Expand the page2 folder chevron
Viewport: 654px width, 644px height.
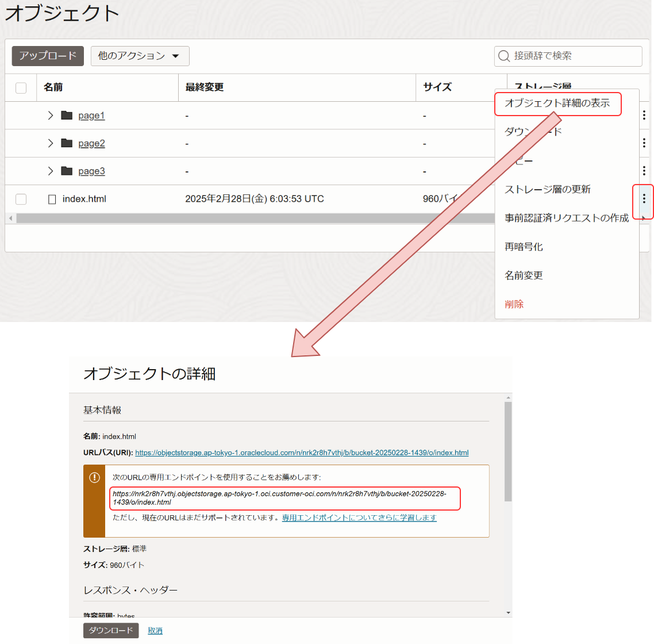51,143
